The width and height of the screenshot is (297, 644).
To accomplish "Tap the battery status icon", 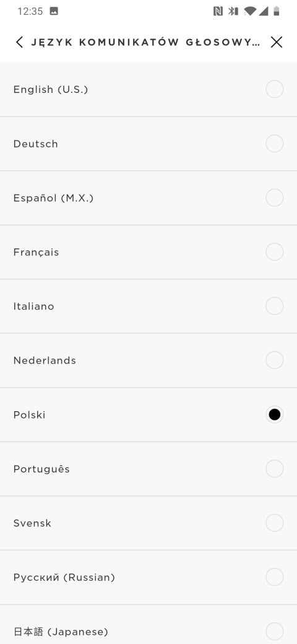I will click(x=277, y=11).
